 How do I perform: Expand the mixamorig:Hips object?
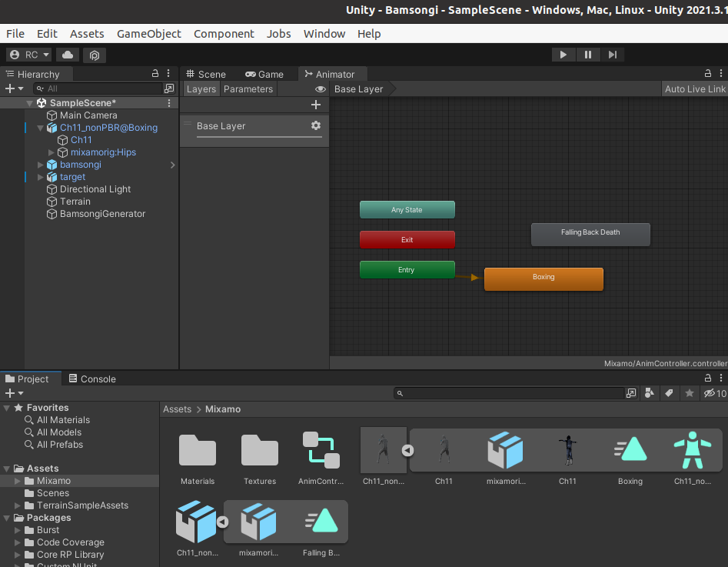tap(51, 152)
